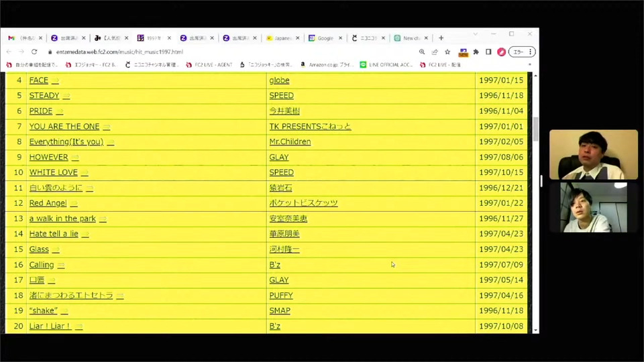Viewport: 644px width, 362px height.
Task: Open the FACE song link
Action: pos(39,80)
